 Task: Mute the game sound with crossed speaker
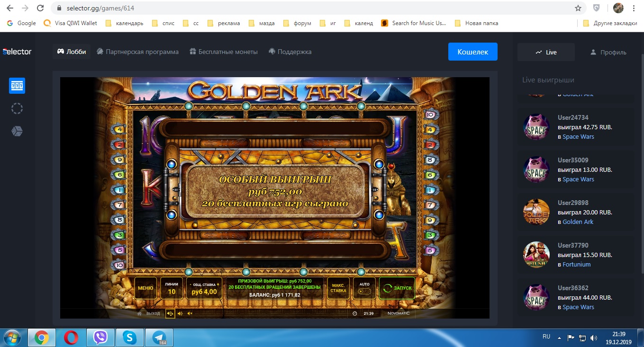190,313
